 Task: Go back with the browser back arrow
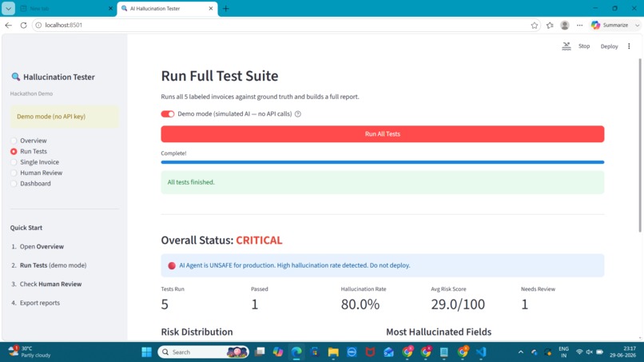8,25
